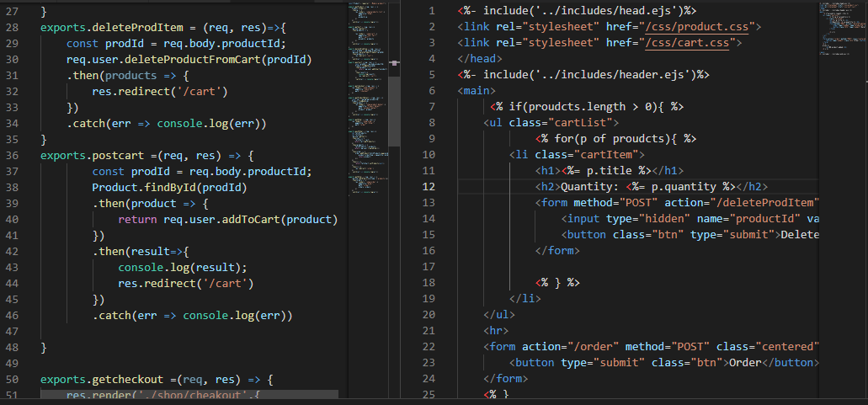868x405 pixels.
Task: Click line number 1 in the right gutter
Action: click(432, 10)
